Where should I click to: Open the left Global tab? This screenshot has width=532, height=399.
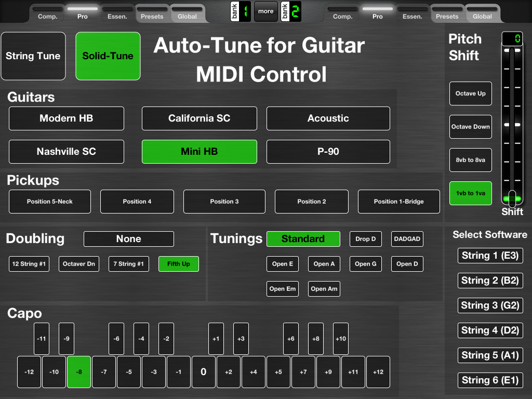[187, 14]
